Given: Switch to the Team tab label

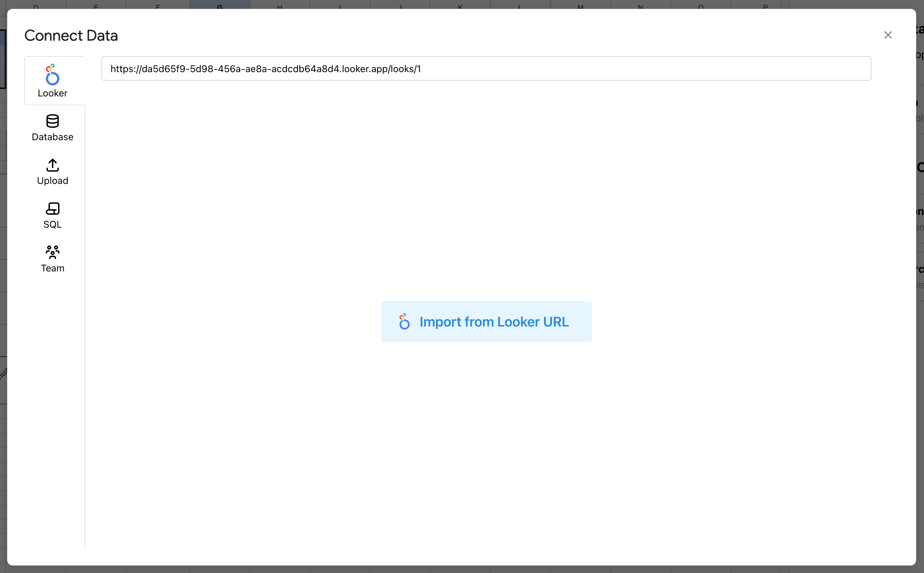Looking at the screenshot, I should tap(52, 268).
